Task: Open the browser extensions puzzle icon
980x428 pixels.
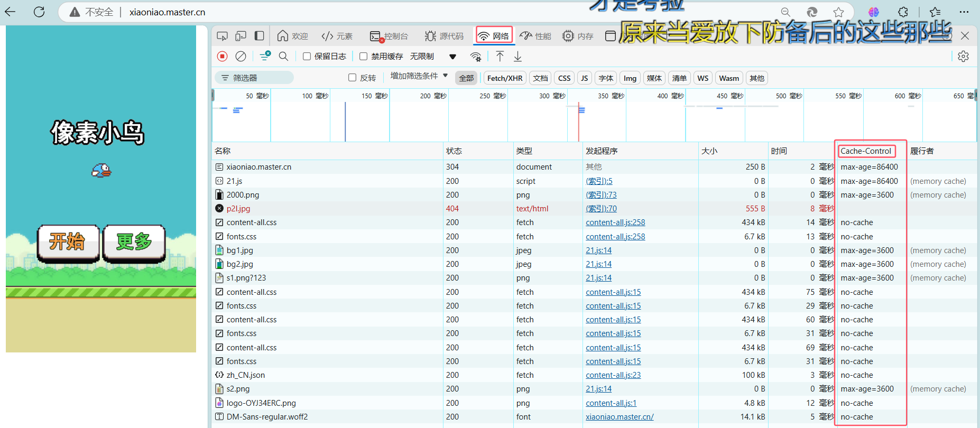Action: pos(903,12)
